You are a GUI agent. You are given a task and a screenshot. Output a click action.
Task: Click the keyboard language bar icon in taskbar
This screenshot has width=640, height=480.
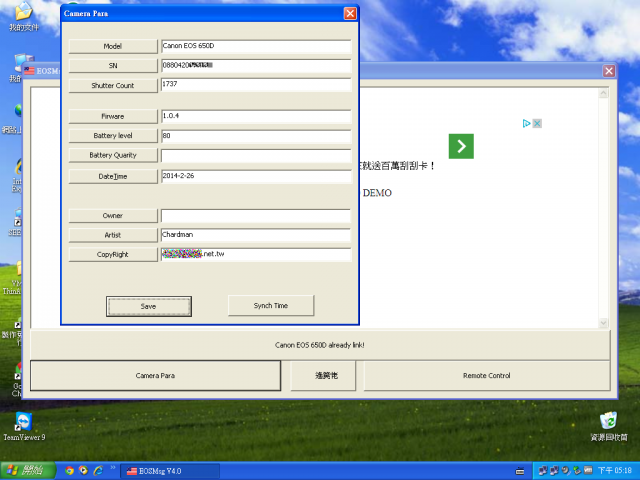(520, 471)
